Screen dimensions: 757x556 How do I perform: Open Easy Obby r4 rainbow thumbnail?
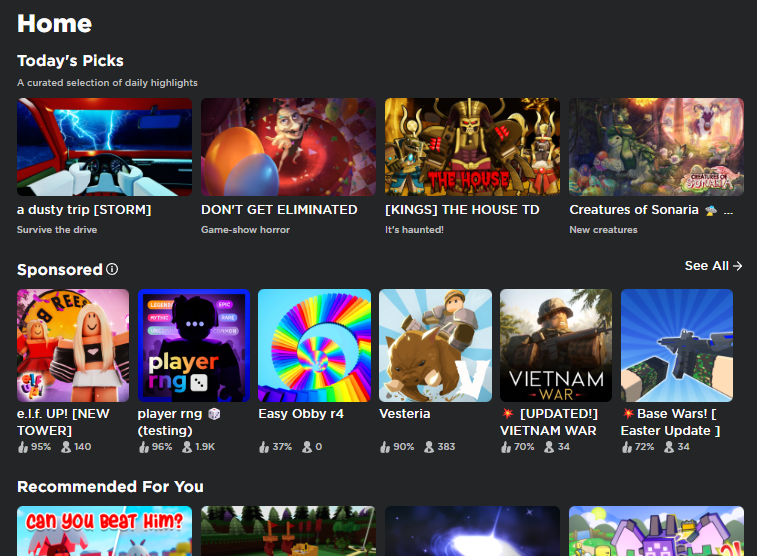[x=314, y=346]
